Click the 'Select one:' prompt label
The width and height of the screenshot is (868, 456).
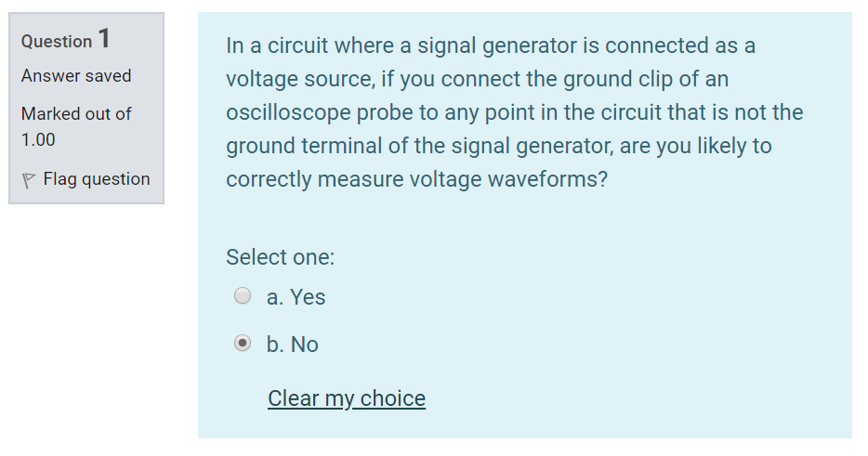point(280,257)
